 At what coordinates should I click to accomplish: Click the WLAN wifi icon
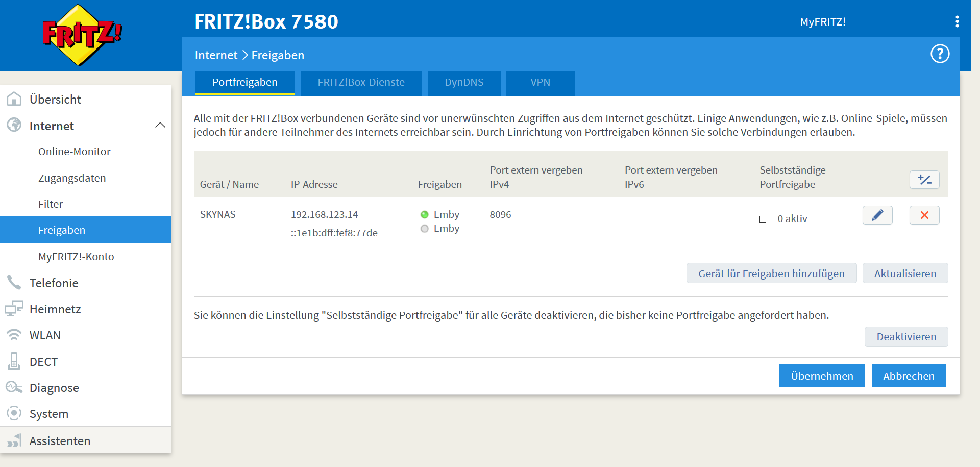pos(14,335)
